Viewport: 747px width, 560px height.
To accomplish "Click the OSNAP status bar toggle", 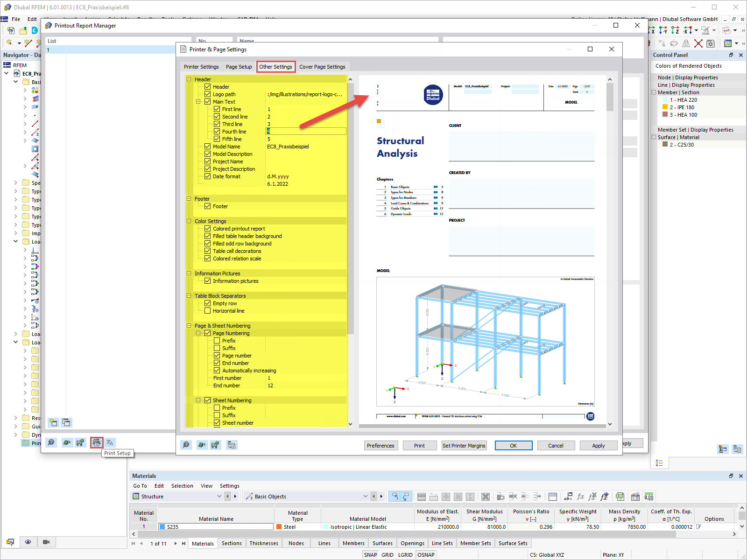I will tap(426, 555).
